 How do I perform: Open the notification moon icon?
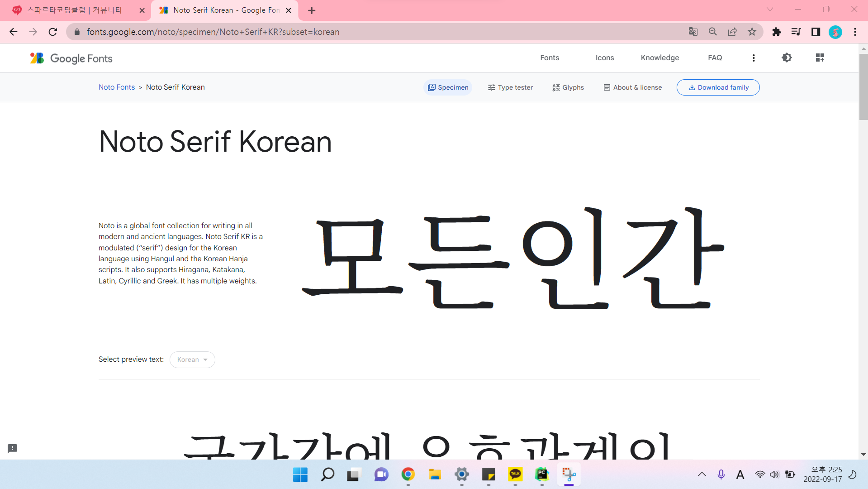click(x=853, y=475)
